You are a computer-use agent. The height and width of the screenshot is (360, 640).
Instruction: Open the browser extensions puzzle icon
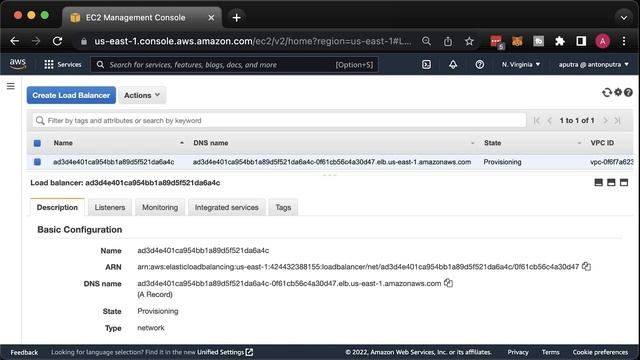point(560,41)
